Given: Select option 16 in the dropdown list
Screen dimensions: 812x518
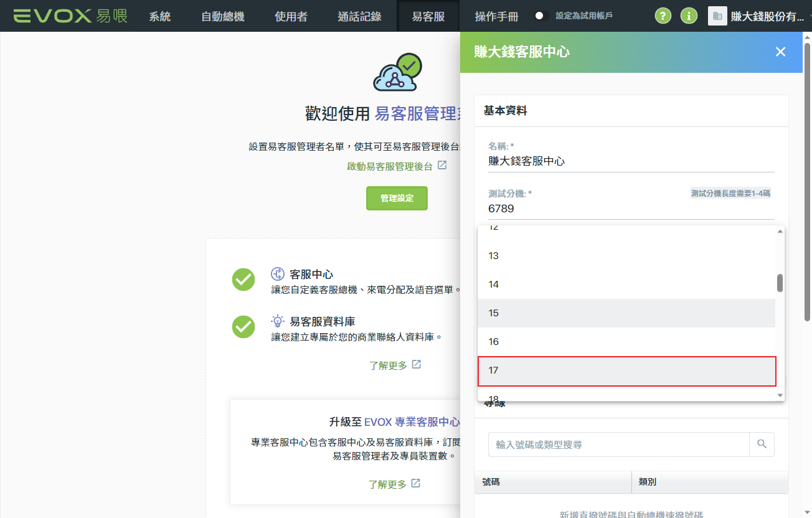Looking at the screenshot, I should click(x=626, y=342).
